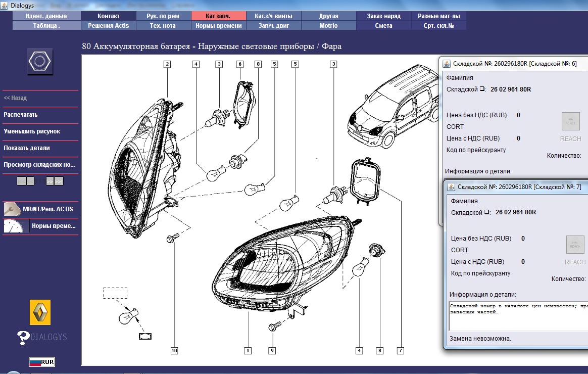Select callout number 7 in diagram
588x374 pixels.
tap(401, 350)
